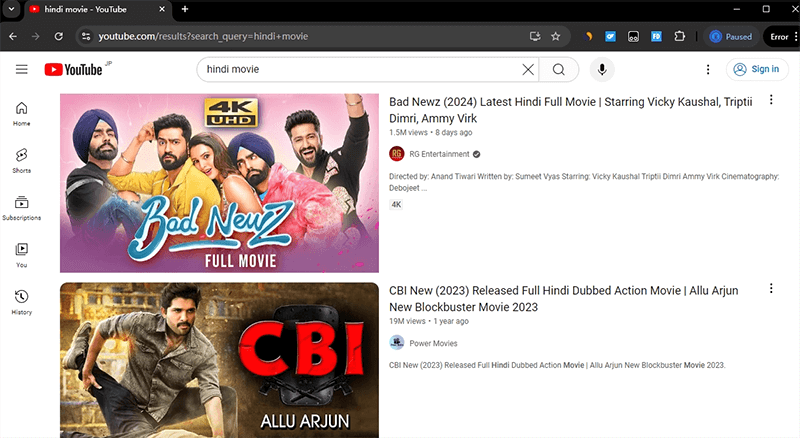This screenshot has width=800, height=438.
Task: Play the CBI Allu Arjun thumbnail
Action: click(x=219, y=360)
